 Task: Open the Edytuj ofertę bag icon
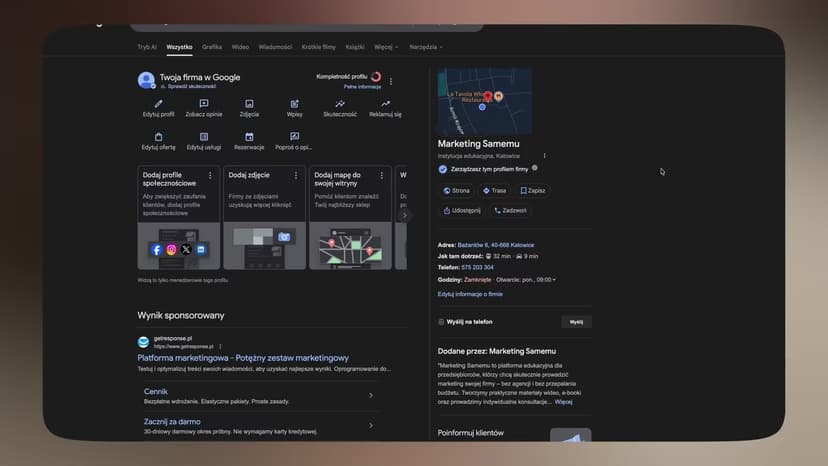click(158, 137)
